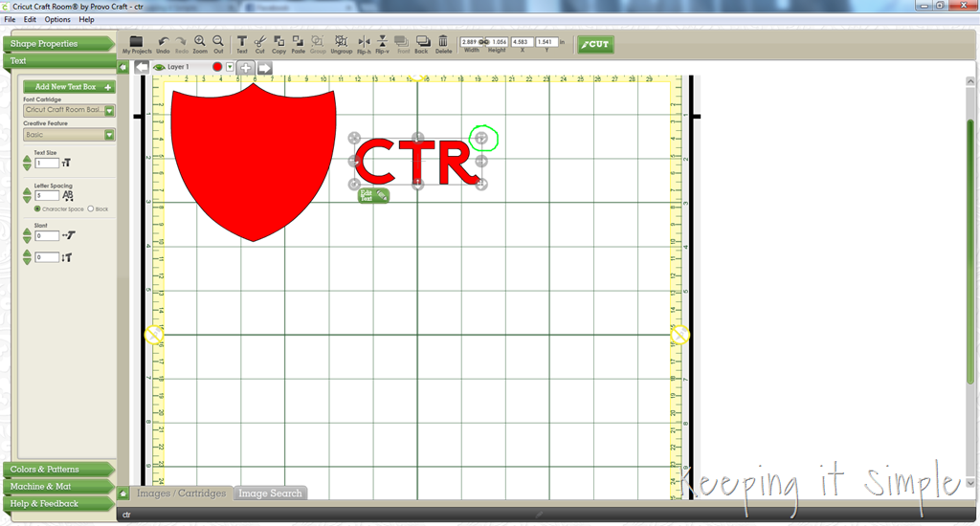Image resolution: width=980 pixels, height=526 pixels.
Task: Click the Copy icon
Action: [x=278, y=41]
